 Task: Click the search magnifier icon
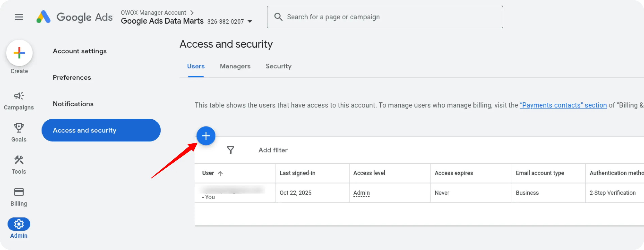click(278, 17)
